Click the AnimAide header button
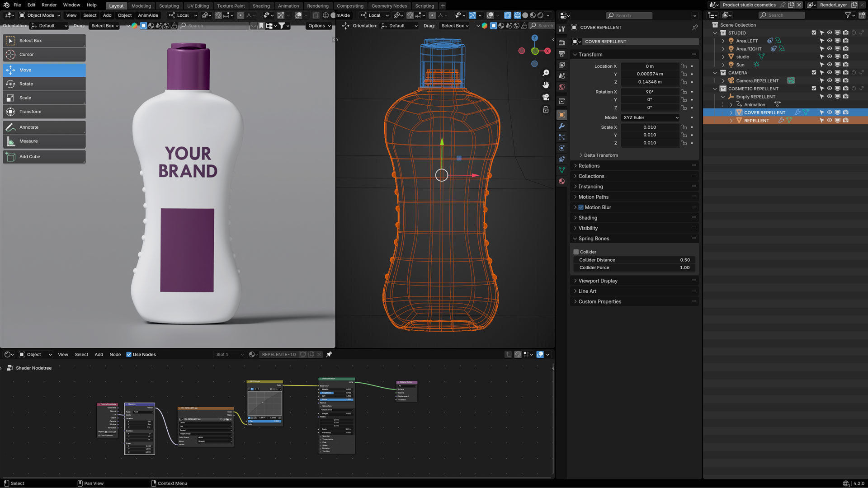868x488 pixels. point(148,15)
